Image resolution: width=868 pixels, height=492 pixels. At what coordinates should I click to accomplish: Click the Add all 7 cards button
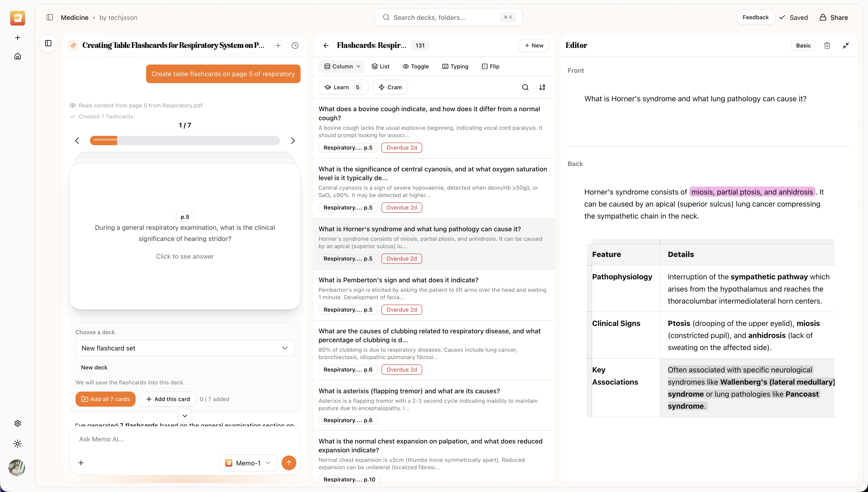click(106, 399)
